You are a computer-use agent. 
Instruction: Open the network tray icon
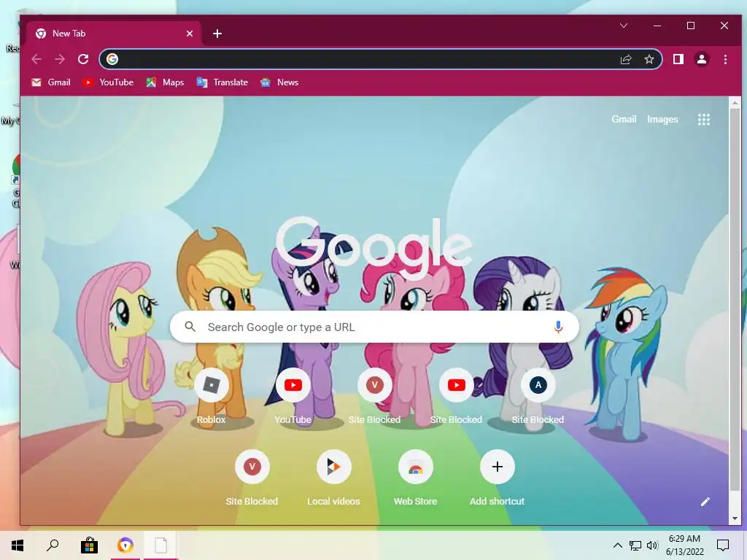(635, 545)
